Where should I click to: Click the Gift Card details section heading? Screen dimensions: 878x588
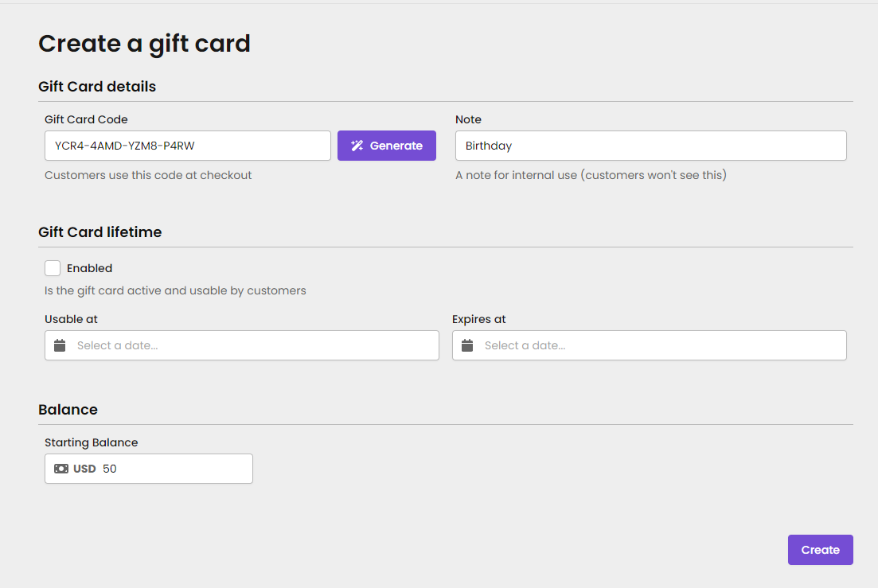coord(97,86)
